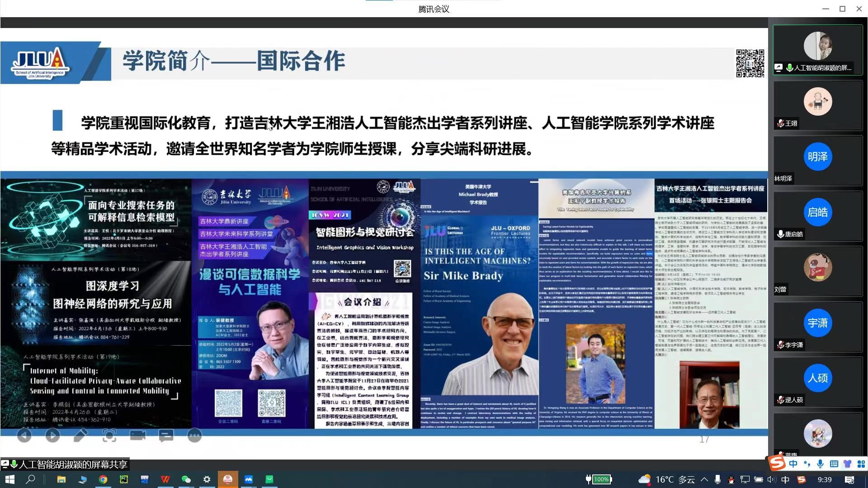The image size is (868, 488).
Task: Open the more options ellipsis button
Action: coord(194,436)
